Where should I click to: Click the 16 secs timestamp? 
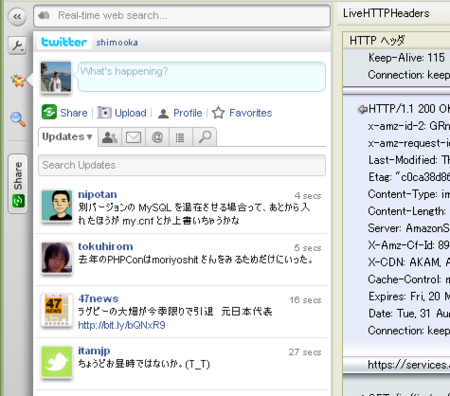pyautogui.click(x=305, y=300)
